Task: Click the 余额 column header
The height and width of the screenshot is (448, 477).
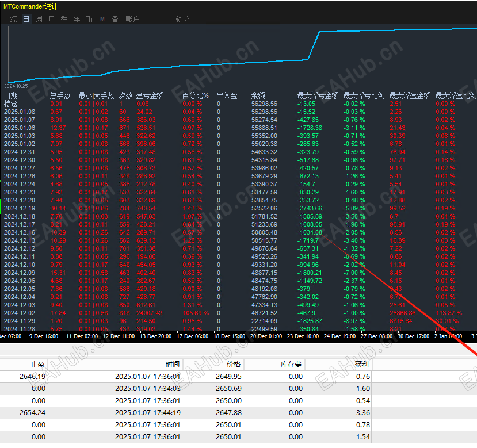Action: (x=258, y=96)
